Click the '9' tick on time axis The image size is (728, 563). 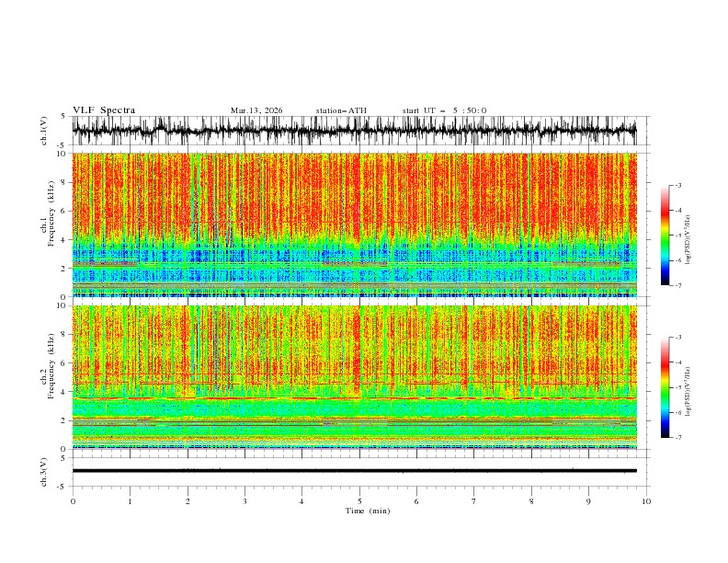[588, 501]
